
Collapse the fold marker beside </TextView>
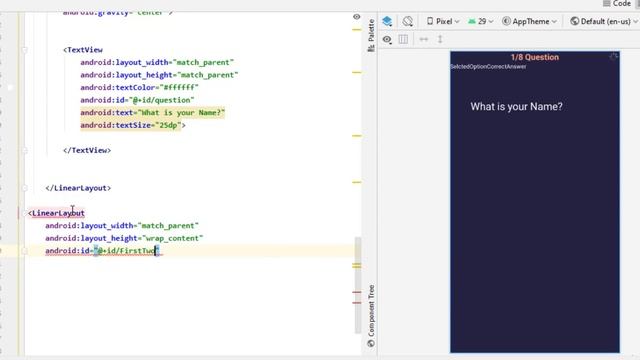pos(24,150)
